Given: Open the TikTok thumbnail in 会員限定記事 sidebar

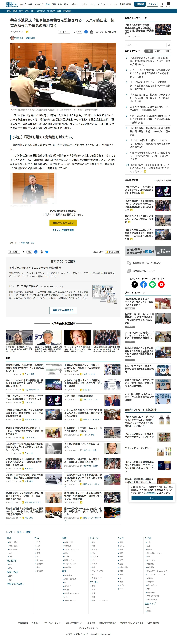Looking at the screenshot, I should pos(163,191).
